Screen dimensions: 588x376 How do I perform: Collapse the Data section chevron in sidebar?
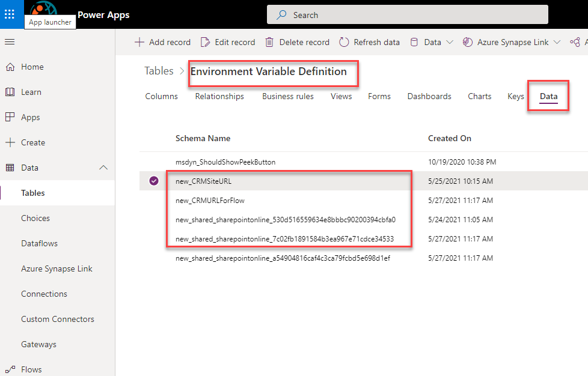(x=103, y=168)
